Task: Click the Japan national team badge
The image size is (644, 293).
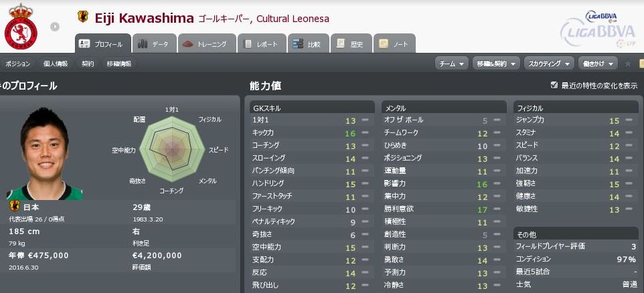Action: click(83, 17)
